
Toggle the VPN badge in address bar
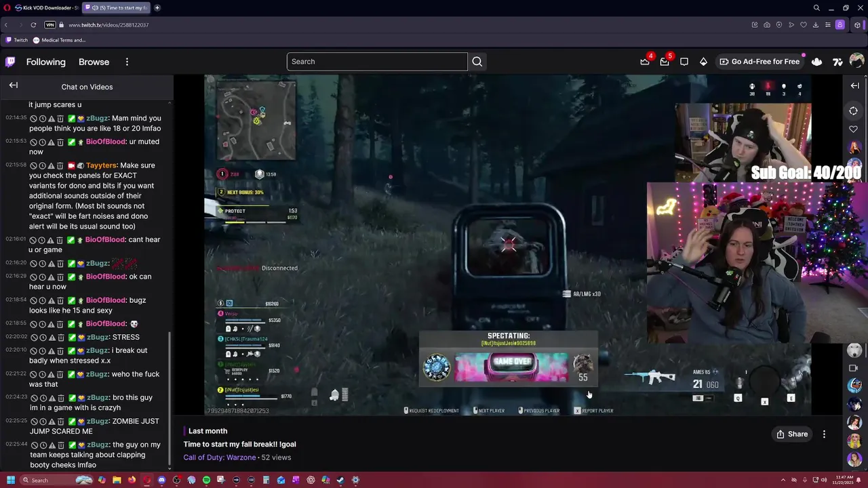pos(50,25)
